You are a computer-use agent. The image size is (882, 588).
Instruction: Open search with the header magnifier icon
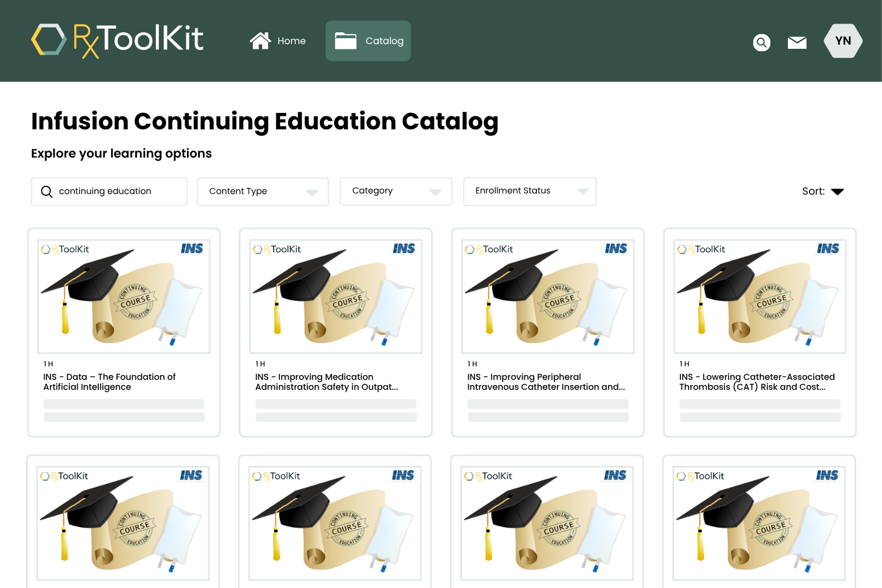pos(761,42)
